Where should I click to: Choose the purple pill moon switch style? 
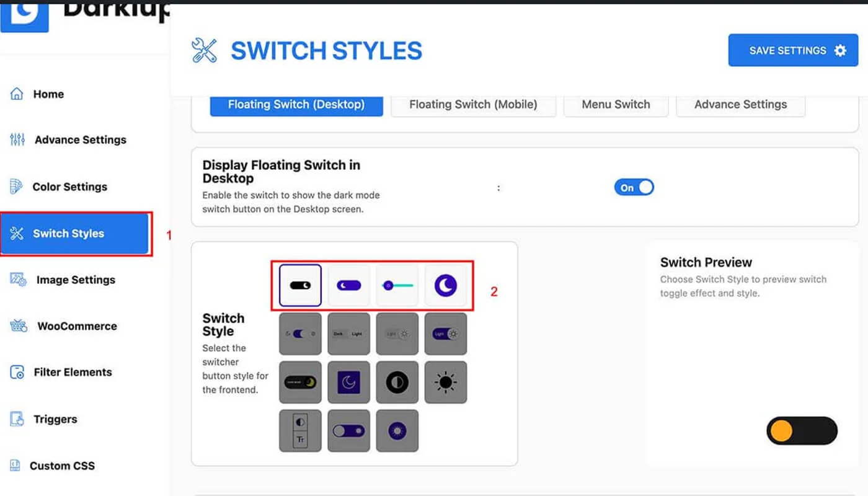coord(348,285)
